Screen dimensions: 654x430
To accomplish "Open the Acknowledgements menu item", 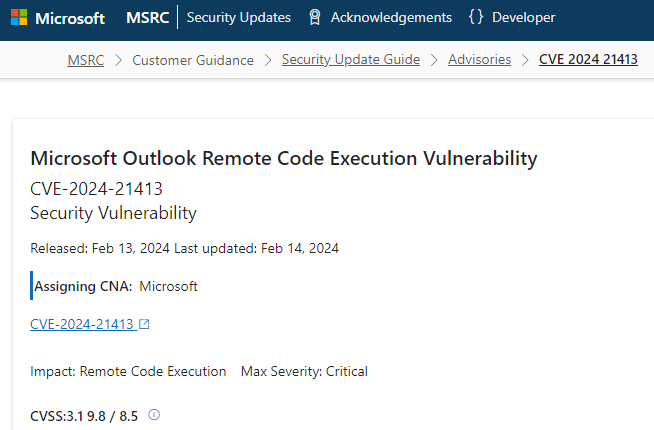I will [391, 18].
